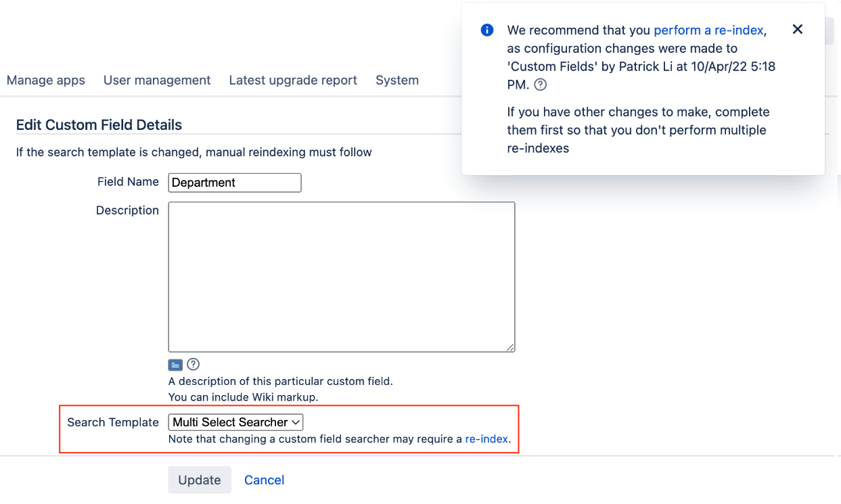Screen dimensions: 841x504
Task: Click the blue info icon in notification
Action: tap(486, 30)
